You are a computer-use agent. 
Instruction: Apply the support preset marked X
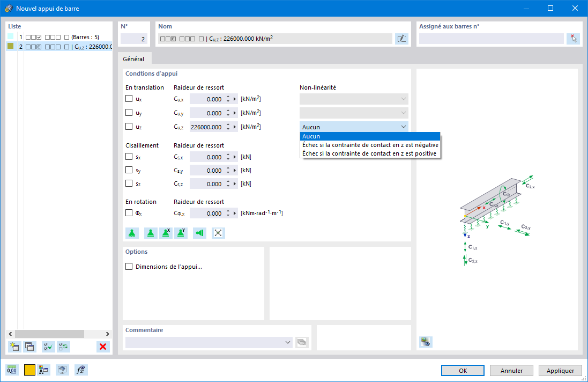(166, 233)
